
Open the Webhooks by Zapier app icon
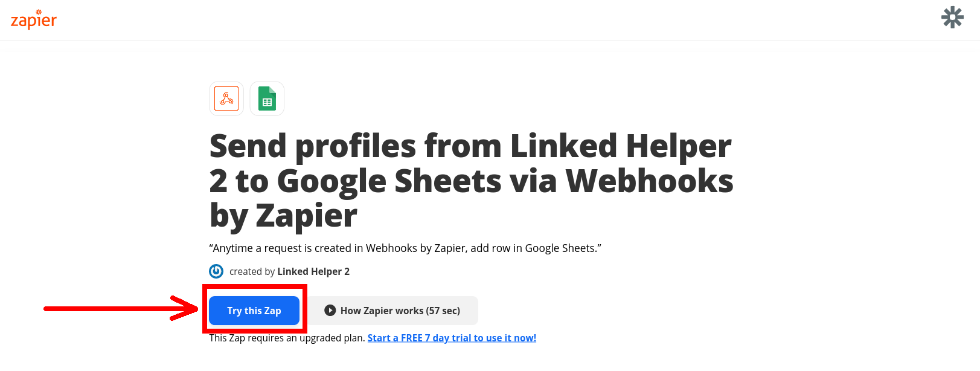(226, 98)
